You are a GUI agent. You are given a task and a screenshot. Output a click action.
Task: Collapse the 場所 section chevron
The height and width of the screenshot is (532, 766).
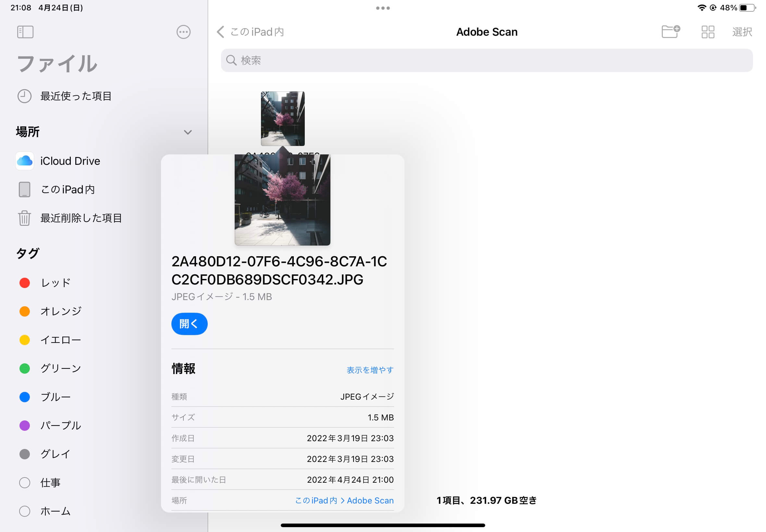(188, 132)
